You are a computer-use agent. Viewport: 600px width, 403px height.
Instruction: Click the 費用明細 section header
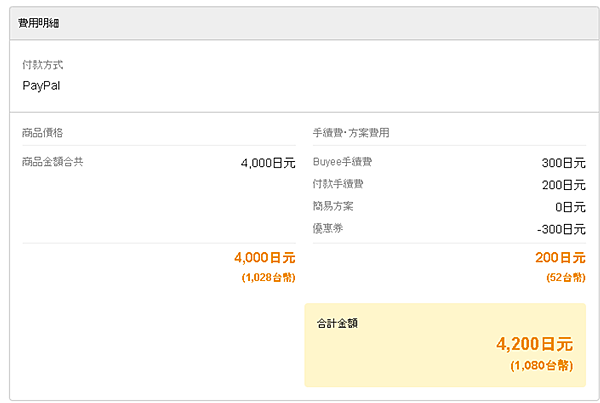39,22
